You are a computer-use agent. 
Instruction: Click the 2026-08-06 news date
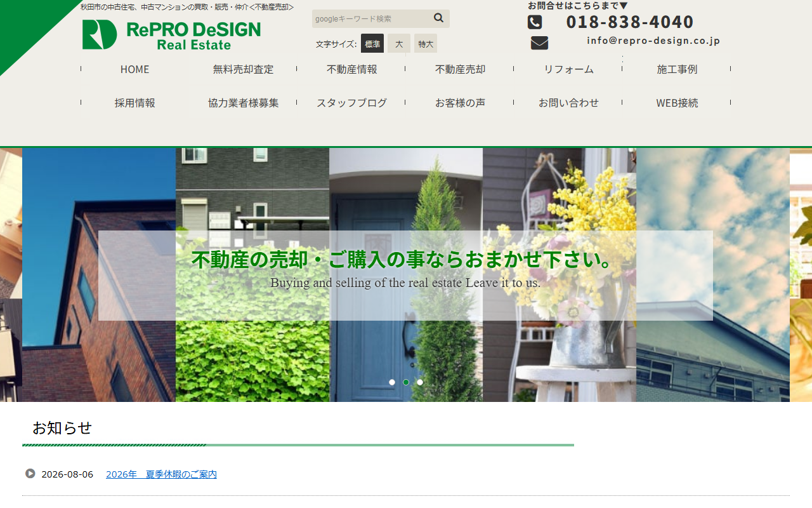pyautogui.click(x=67, y=474)
